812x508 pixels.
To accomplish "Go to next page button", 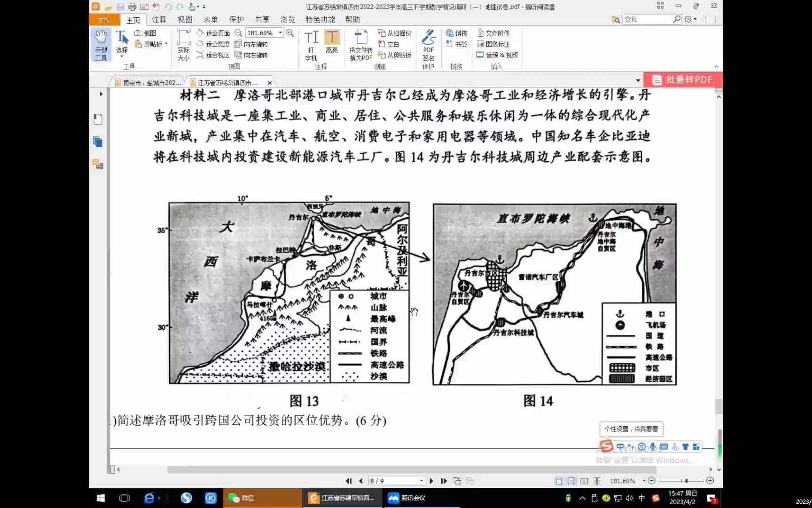I will [431, 481].
